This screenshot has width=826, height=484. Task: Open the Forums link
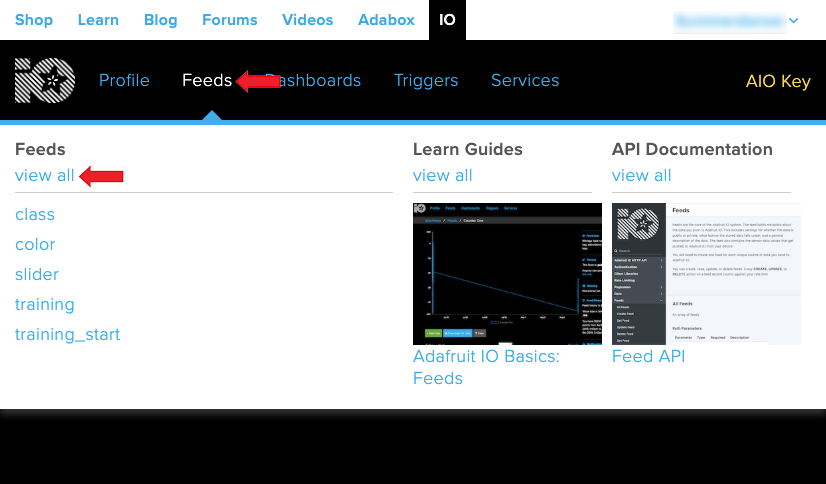point(230,20)
